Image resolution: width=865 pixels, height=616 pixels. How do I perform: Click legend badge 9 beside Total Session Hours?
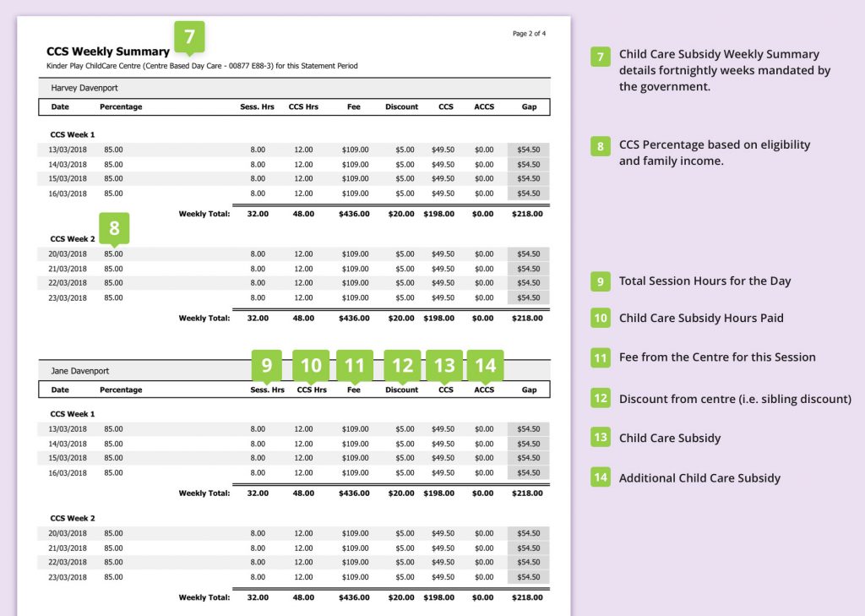click(600, 281)
